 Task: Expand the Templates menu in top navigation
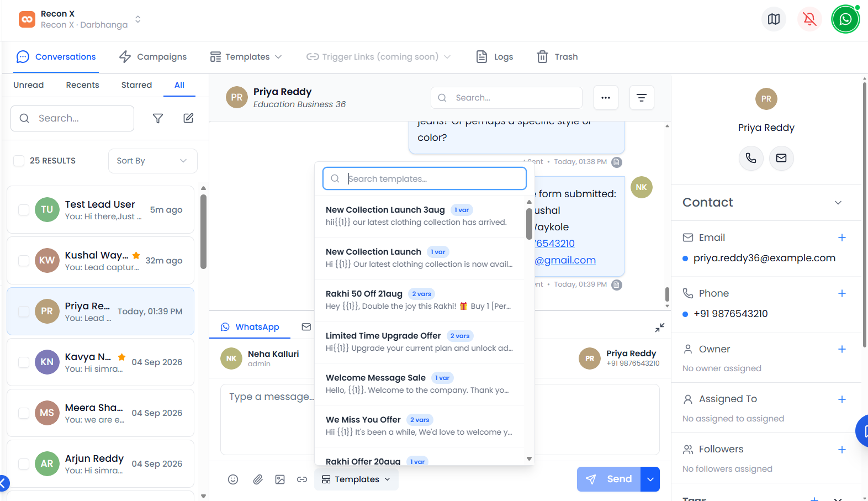(x=246, y=57)
